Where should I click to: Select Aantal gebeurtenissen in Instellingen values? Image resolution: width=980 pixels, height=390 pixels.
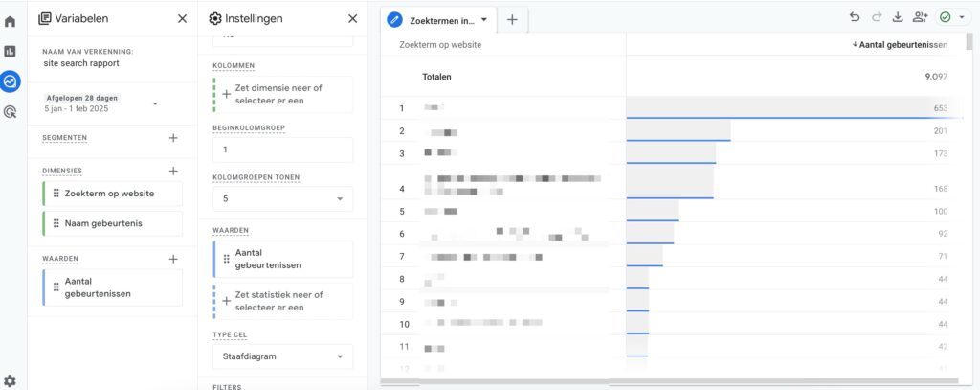(282, 259)
